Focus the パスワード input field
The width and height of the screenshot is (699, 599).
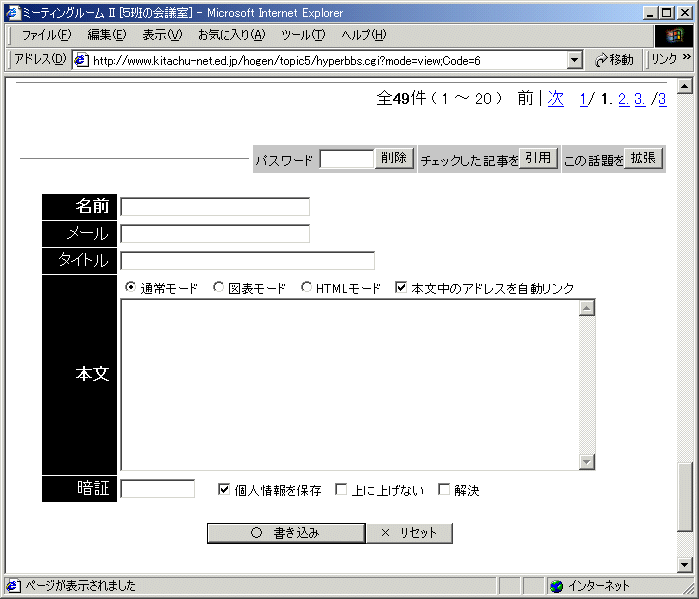pyautogui.click(x=347, y=159)
